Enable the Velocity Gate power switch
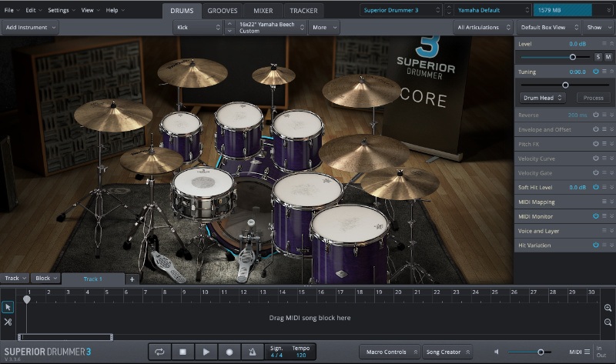Viewport: 616px width, 364px height. (x=596, y=173)
